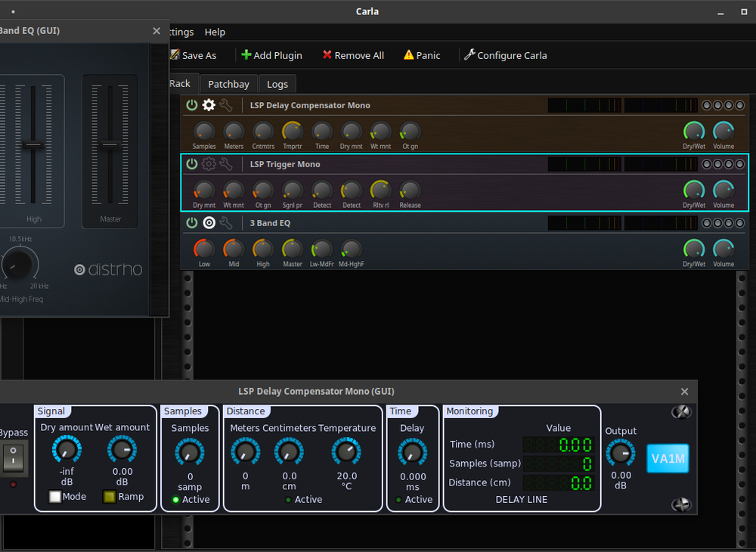The image size is (756, 552).
Task: Switch to the Patchbay tab
Action: 228,83
